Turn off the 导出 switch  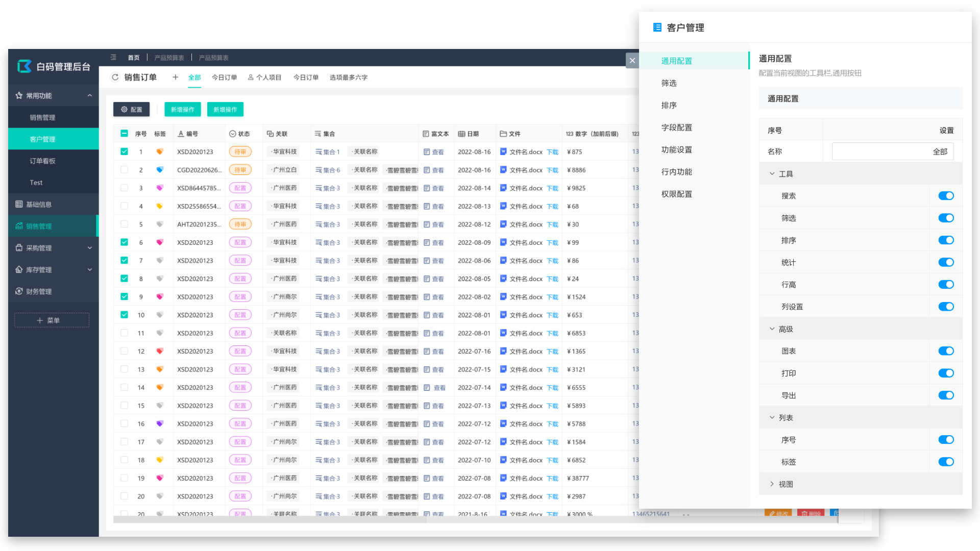click(x=946, y=395)
